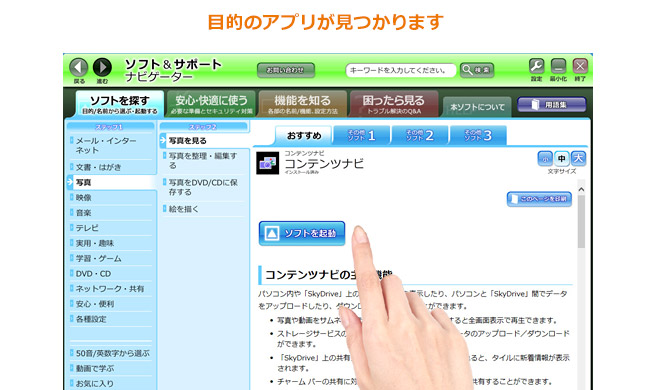The height and width of the screenshot is (390, 650).
Task: Open settings via the wrench icon (設定)
Action: click(x=536, y=66)
